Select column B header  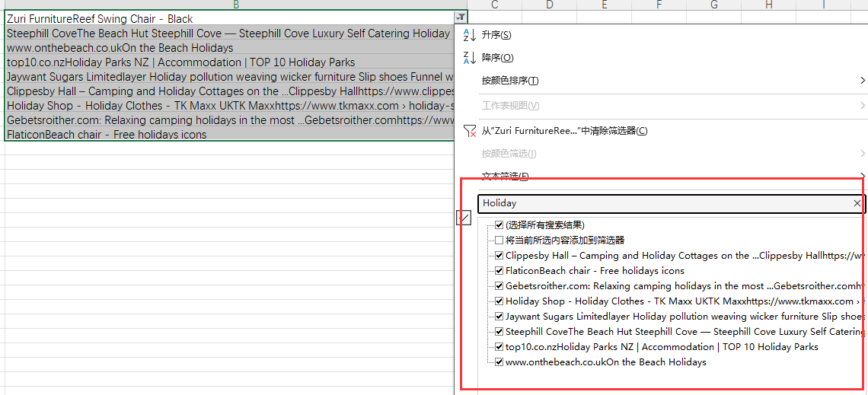236,5
